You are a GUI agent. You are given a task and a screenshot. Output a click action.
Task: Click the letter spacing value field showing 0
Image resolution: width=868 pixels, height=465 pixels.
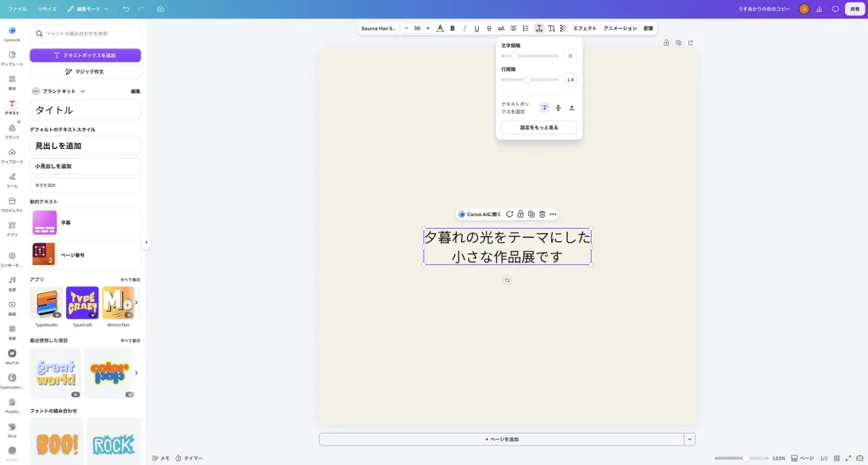[570, 56]
